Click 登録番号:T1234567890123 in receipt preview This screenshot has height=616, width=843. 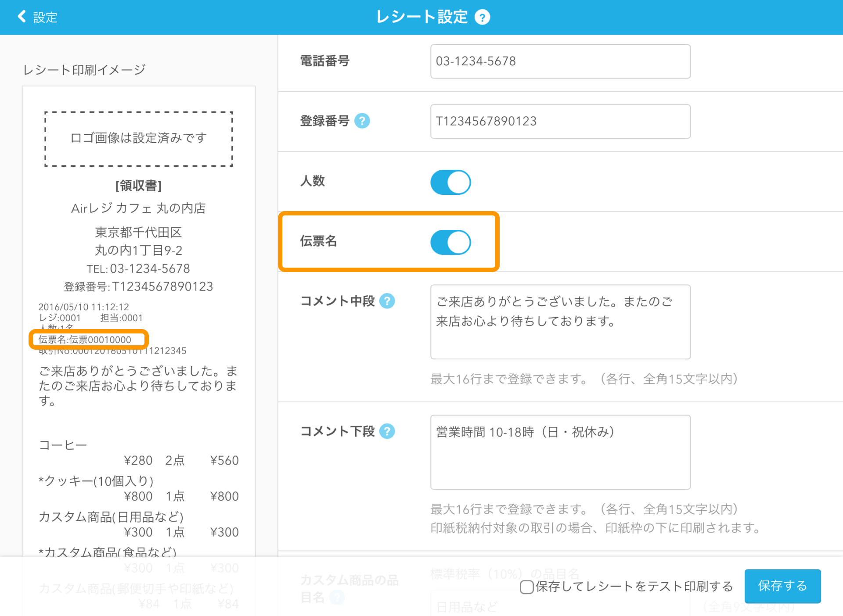[139, 287]
